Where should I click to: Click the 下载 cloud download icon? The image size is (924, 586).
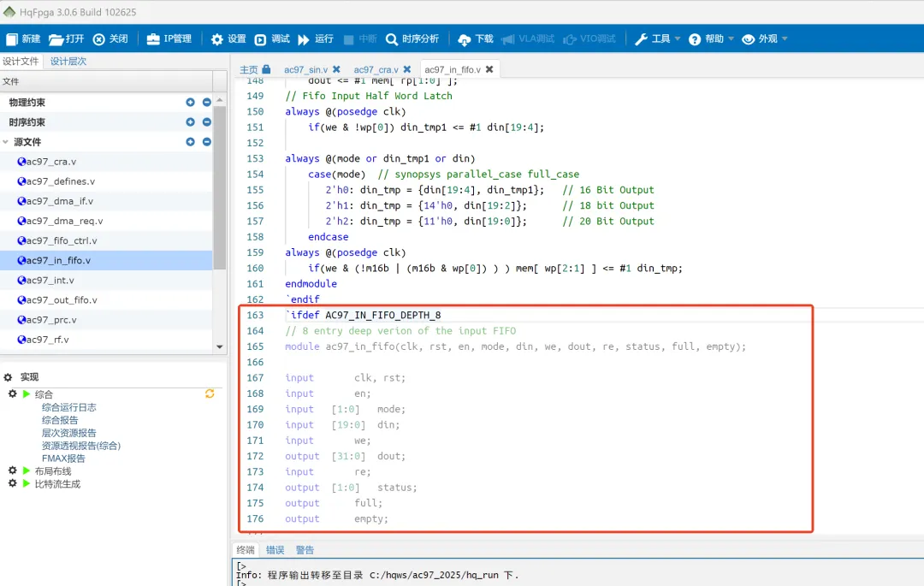465,39
